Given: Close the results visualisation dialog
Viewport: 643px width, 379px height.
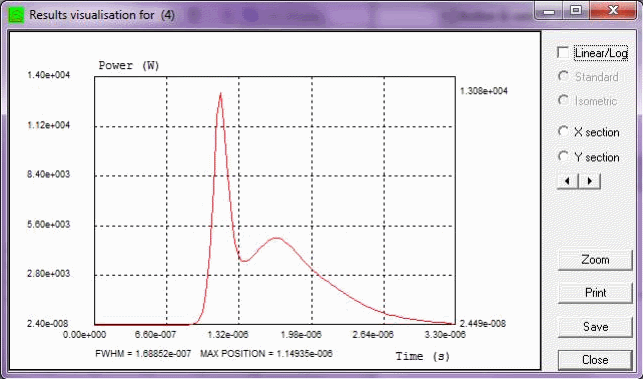Looking at the screenshot, I should (595, 360).
